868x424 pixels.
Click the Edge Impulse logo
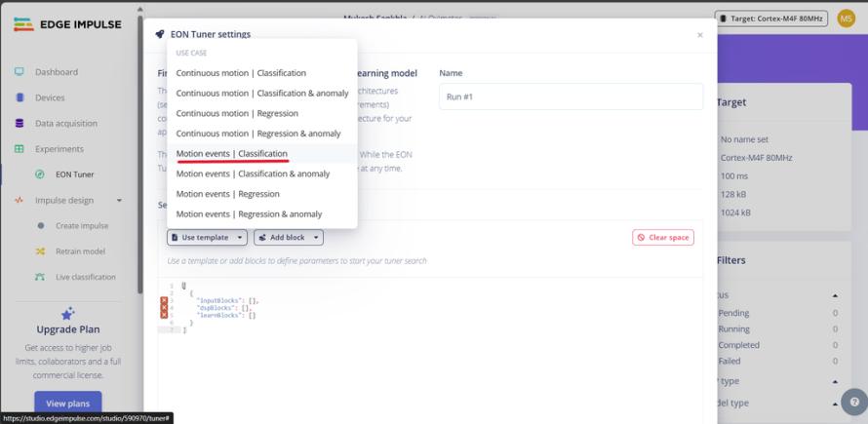point(67,24)
